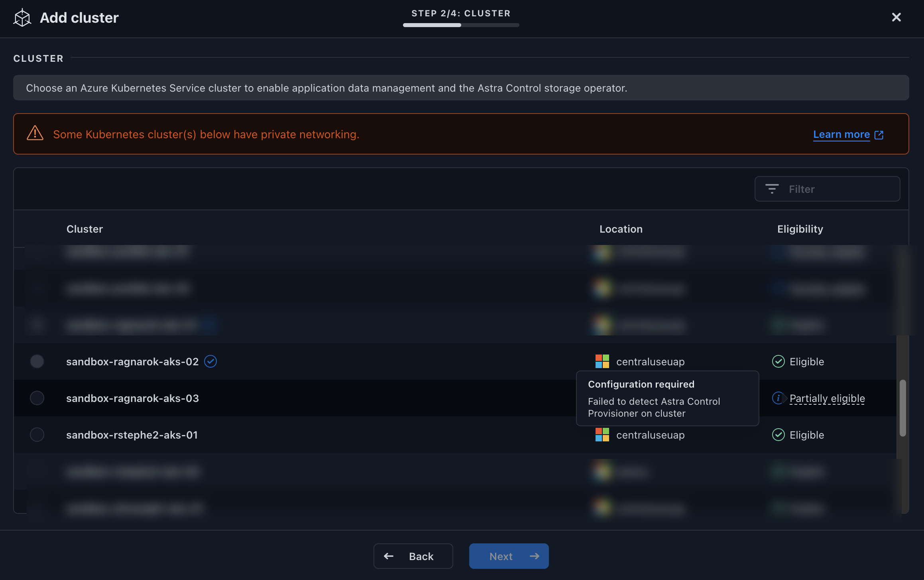Image resolution: width=924 pixels, height=580 pixels.
Task: Click the Next button
Action: pyautogui.click(x=509, y=556)
